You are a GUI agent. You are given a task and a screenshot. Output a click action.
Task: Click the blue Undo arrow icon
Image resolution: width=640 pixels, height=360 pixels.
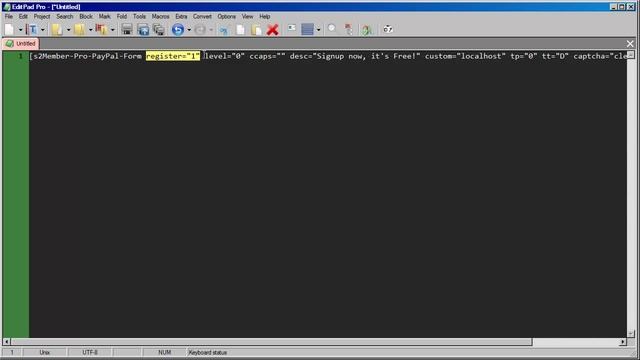coord(178,29)
